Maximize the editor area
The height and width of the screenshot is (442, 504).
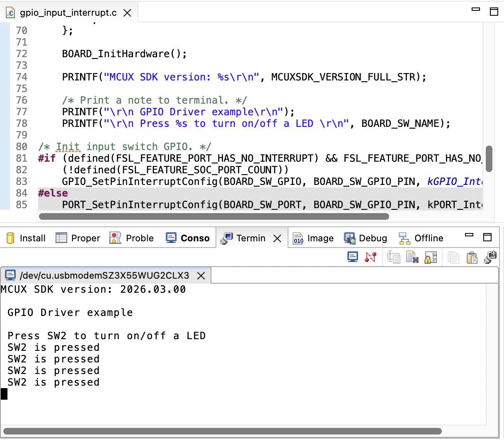click(494, 12)
